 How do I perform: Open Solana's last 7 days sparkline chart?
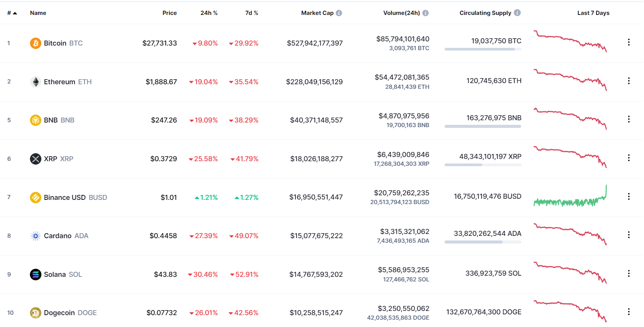pyautogui.click(x=570, y=273)
